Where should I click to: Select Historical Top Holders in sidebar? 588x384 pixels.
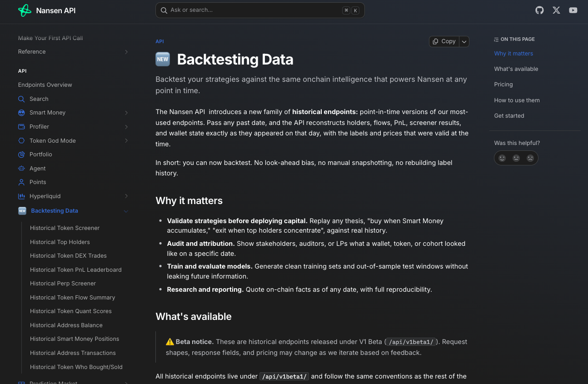(60, 242)
